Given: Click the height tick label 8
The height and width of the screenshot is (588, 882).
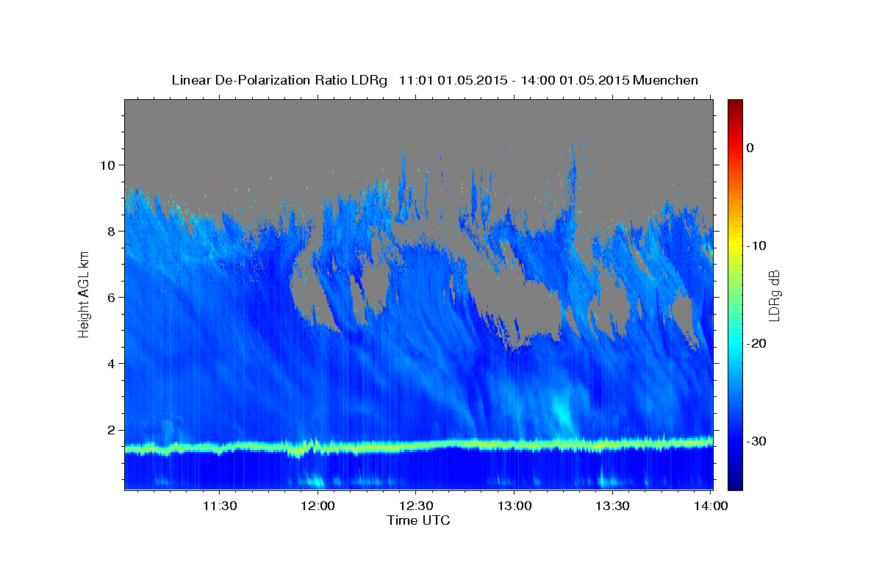Looking at the screenshot, I should [x=113, y=232].
